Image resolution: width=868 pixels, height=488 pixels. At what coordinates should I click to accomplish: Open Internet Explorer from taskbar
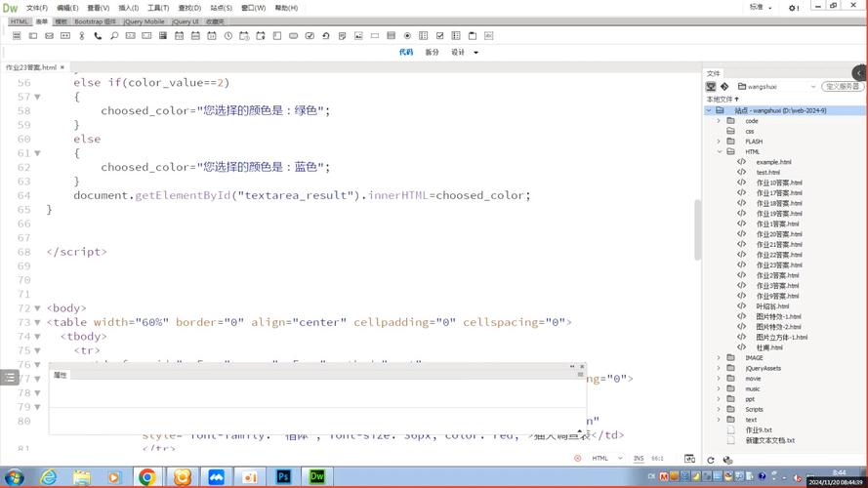click(x=49, y=477)
